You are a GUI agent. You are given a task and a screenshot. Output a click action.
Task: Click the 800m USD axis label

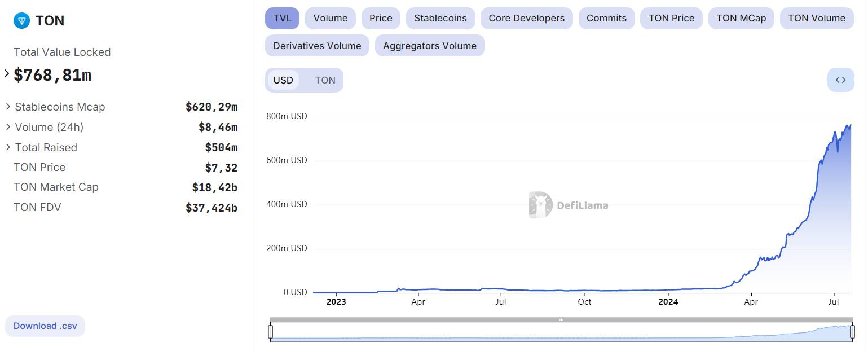(x=287, y=116)
